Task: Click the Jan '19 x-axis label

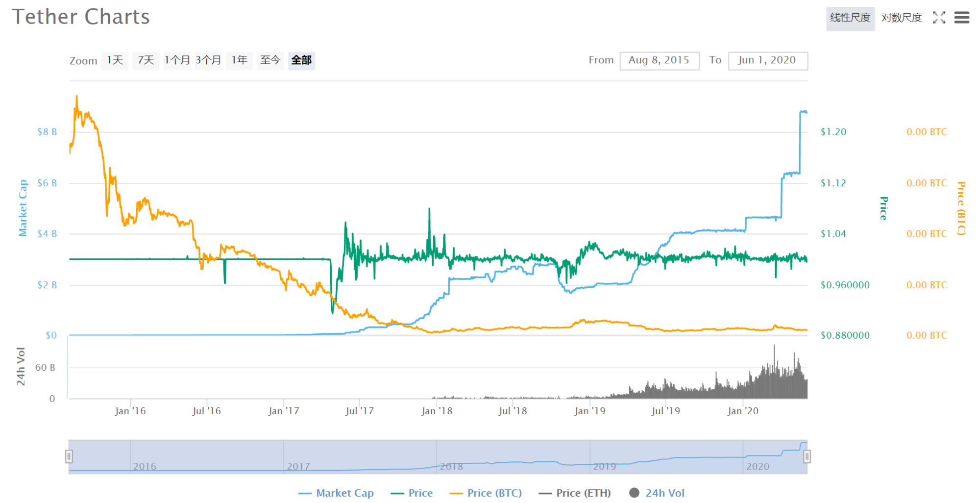Action: click(590, 411)
